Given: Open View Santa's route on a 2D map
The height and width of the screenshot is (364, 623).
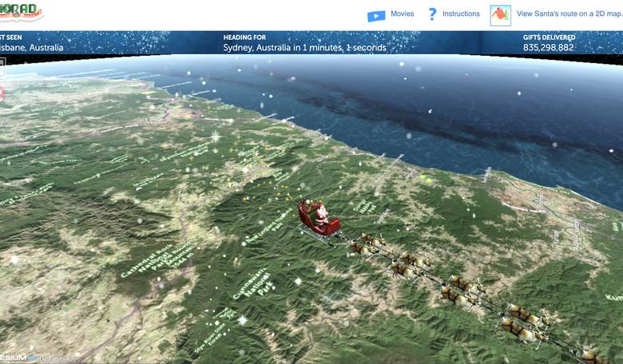Looking at the screenshot, I should [569, 14].
